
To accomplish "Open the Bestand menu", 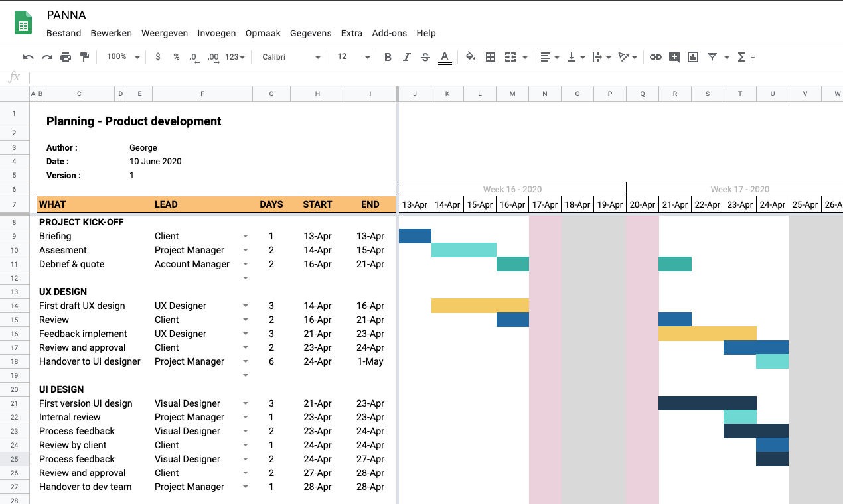I will coord(64,33).
